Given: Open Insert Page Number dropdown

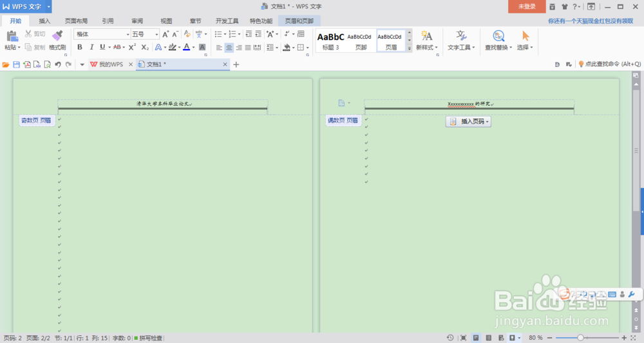Looking at the screenshot, I should click(x=468, y=122).
